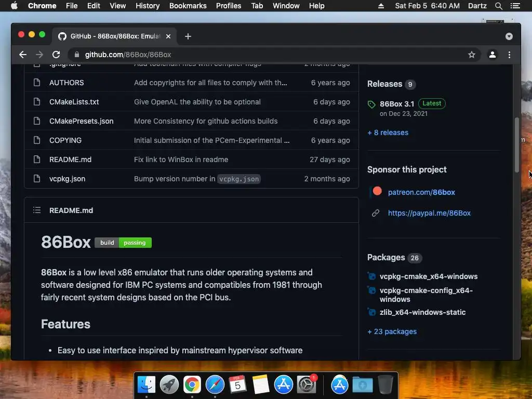Image resolution: width=532 pixels, height=399 pixels.
Task: Click the build passing badge
Action: [x=123, y=243]
